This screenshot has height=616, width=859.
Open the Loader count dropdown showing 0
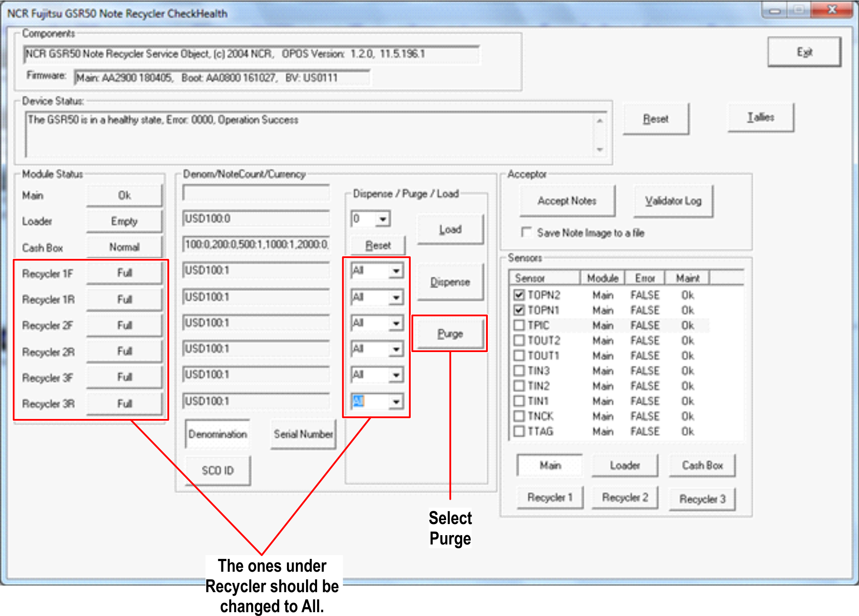[x=383, y=219]
